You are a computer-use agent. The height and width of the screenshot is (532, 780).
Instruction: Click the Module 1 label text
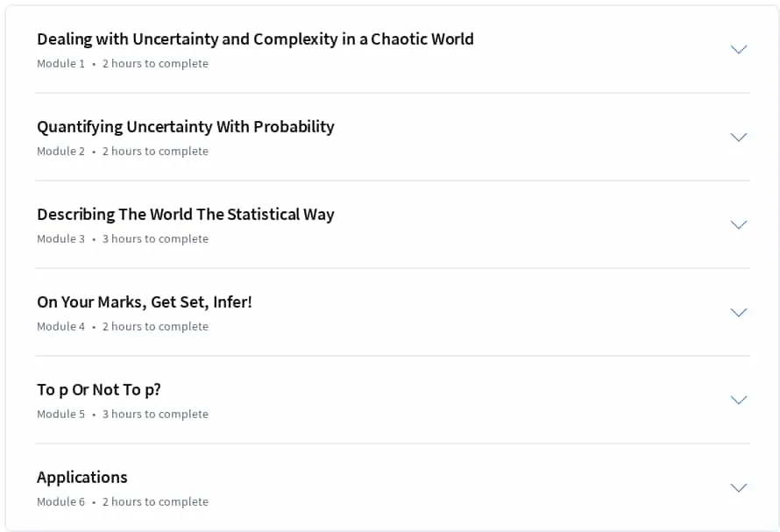[x=60, y=64]
